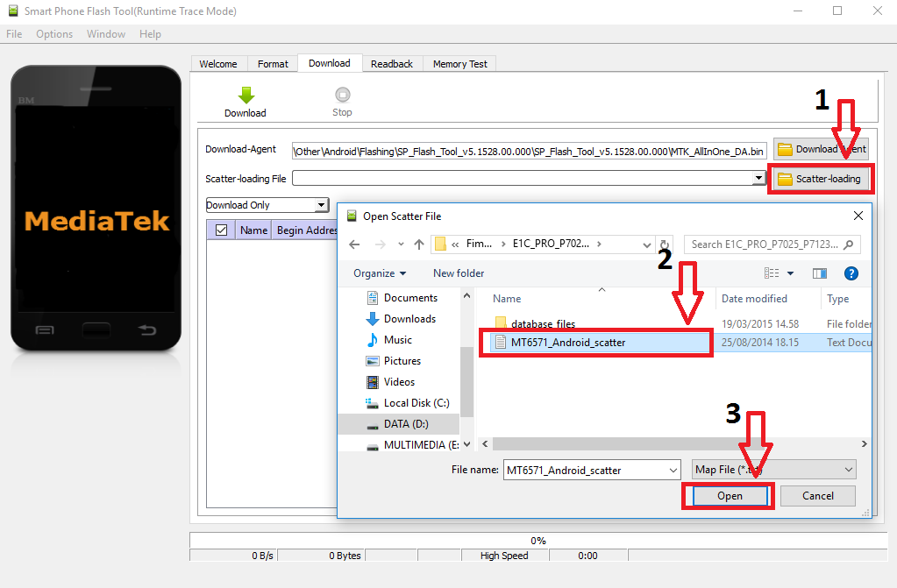Open the File menu
Image resolution: width=897 pixels, height=588 pixels.
(x=14, y=34)
